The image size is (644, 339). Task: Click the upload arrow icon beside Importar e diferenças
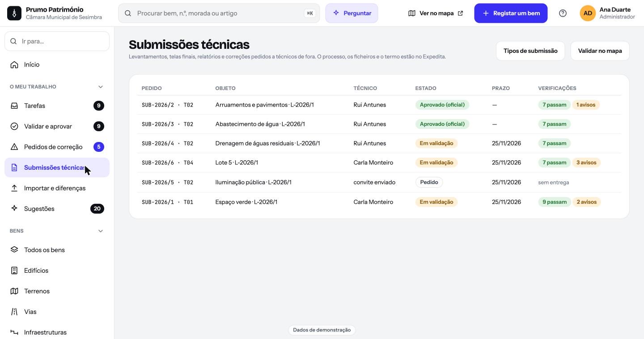pos(14,189)
